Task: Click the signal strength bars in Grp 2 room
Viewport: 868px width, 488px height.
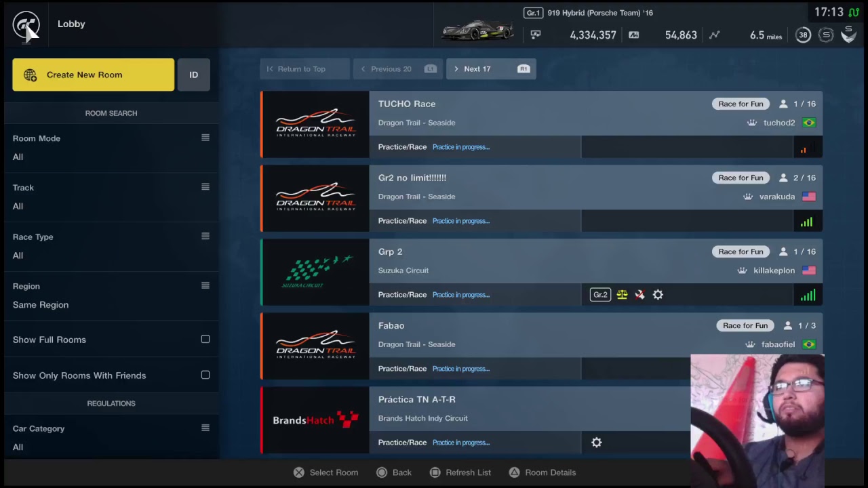Action: point(807,295)
